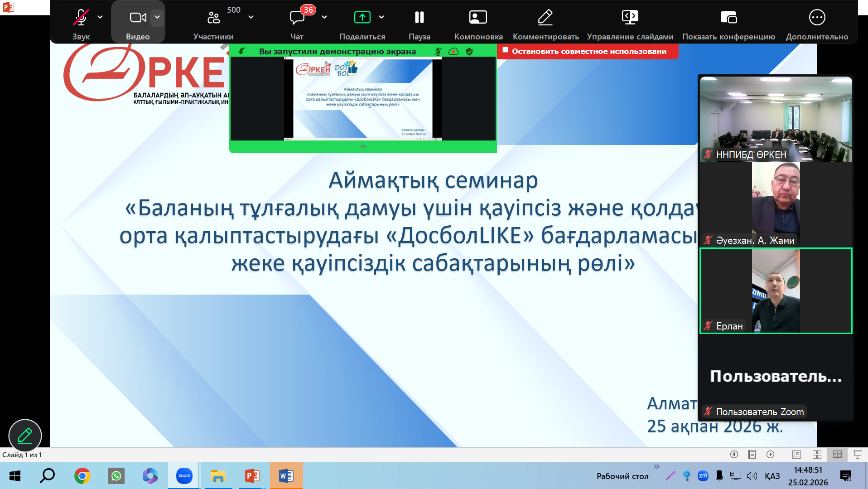Image resolution: width=868 pixels, height=489 pixels.
Task: Expand video options arrow next to Видео
Action: tap(157, 17)
